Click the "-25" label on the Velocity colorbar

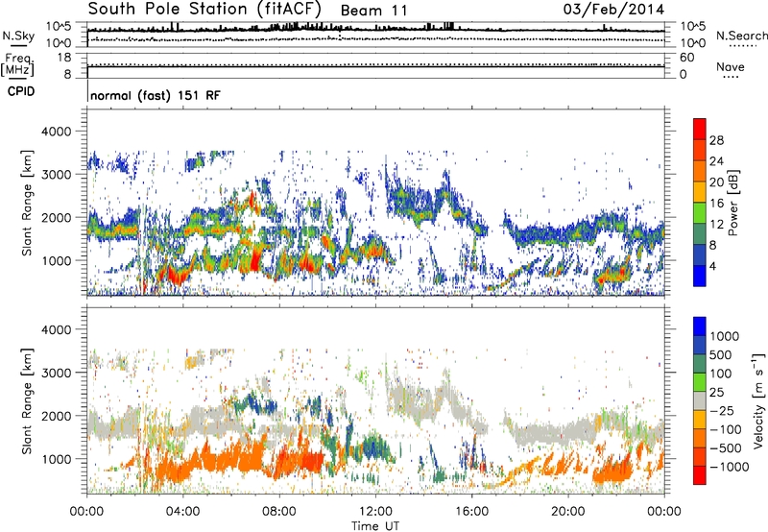724,411
